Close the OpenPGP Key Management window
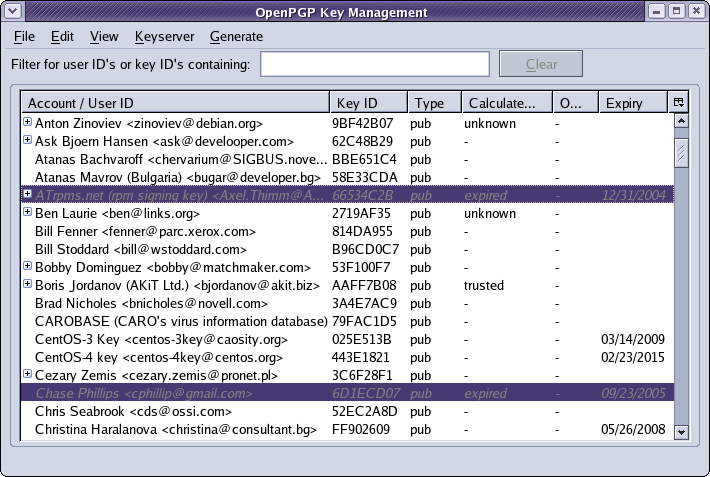This screenshot has width=710, height=477. [x=696, y=11]
